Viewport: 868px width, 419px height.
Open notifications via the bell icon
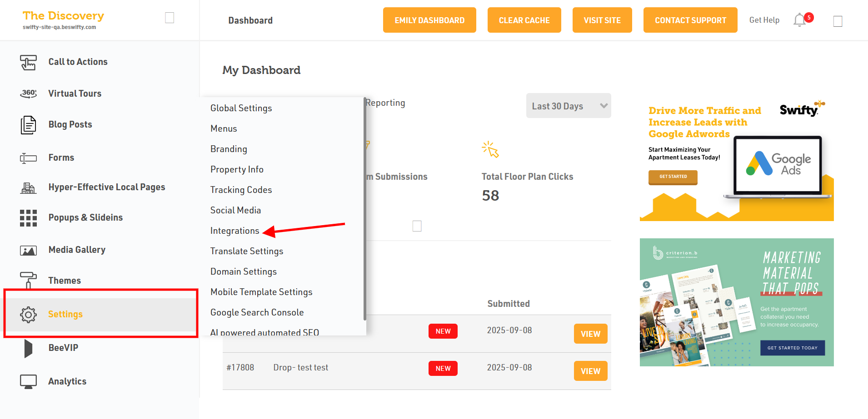tap(799, 20)
